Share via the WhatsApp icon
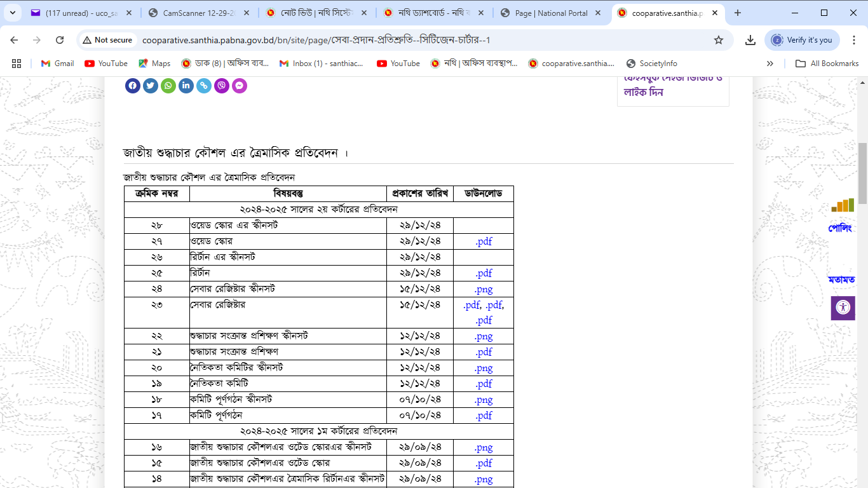868x488 pixels. pyautogui.click(x=168, y=86)
